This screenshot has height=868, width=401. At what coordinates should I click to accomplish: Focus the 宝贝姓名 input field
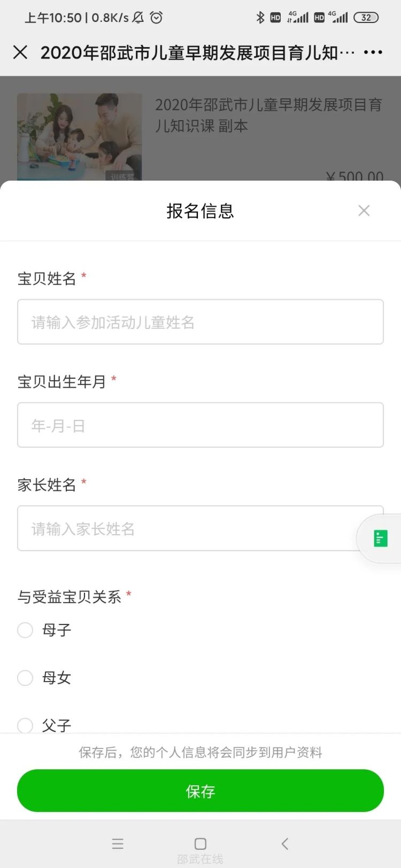tap(200, 322)
